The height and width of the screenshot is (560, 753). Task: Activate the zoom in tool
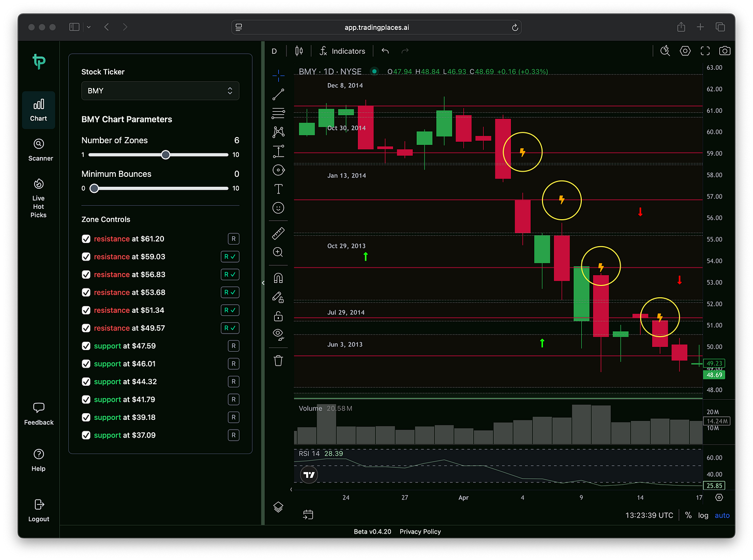tap(278, 252)
